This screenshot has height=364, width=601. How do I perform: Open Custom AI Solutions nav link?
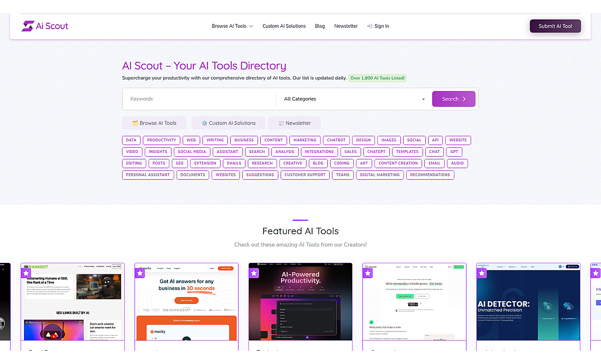point(284,26)
